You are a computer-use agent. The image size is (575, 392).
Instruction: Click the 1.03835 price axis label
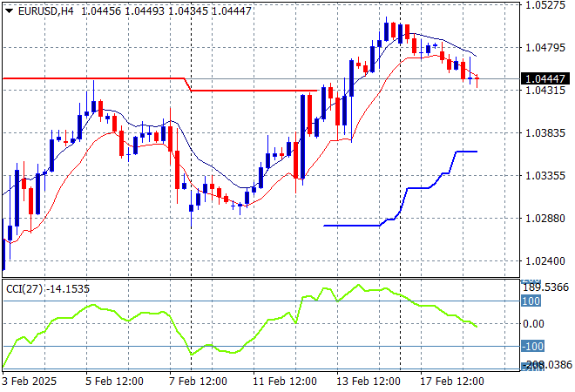point(545,133)
